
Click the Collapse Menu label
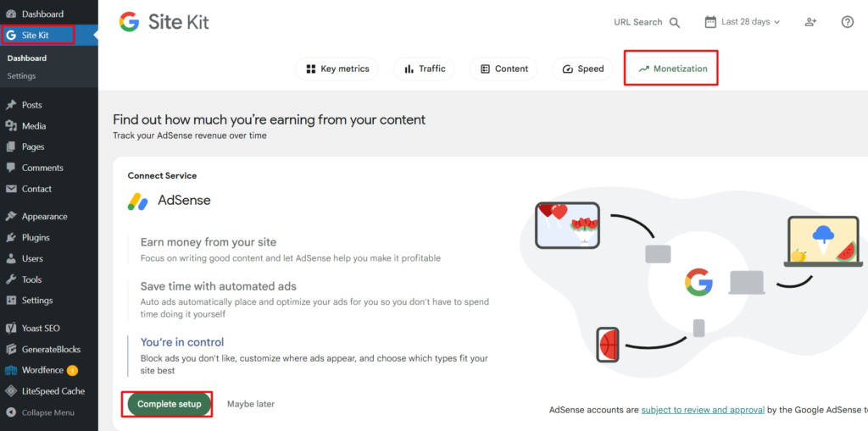click(x=47, y=412)
